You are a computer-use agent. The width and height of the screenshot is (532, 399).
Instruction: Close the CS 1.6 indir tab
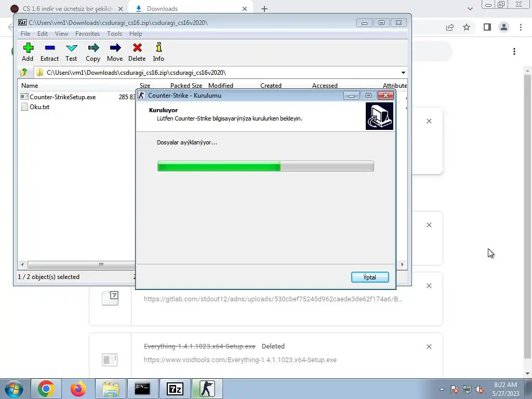[121, 9]
